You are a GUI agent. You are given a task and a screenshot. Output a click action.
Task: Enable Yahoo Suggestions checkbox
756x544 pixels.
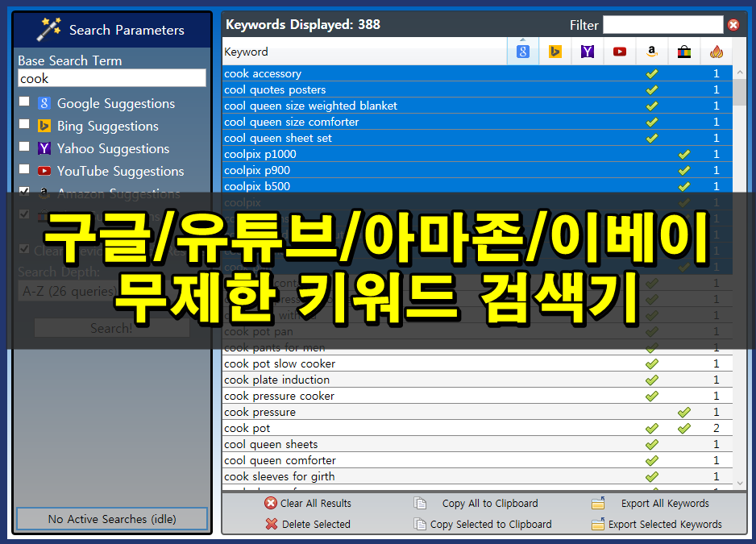(x=24, y=147)
